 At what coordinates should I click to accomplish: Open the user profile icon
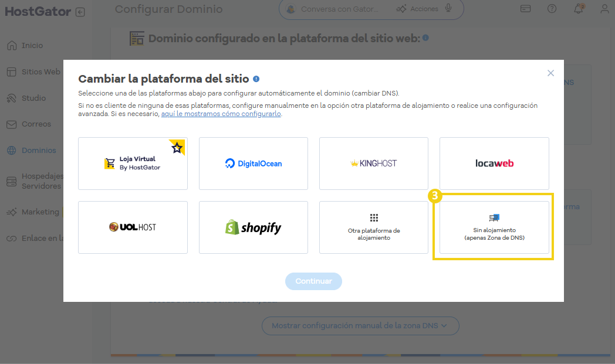click(x=605, y=9)
